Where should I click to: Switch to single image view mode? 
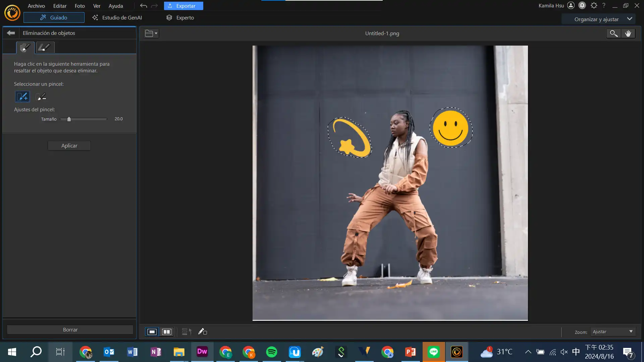pos(152,332)
